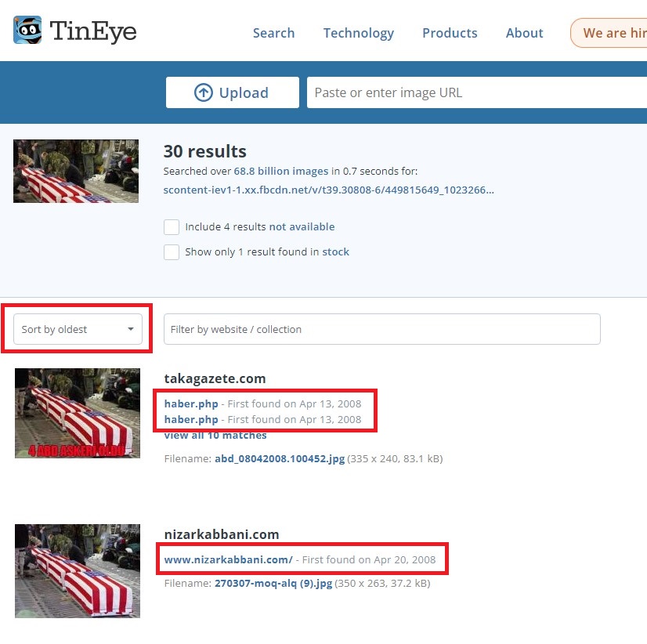Click the Filter by website / collection field

(382, 329)
